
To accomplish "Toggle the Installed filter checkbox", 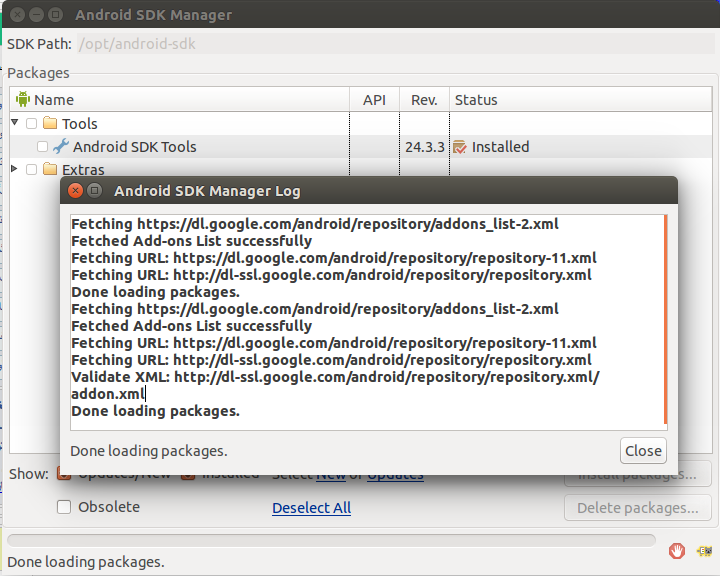I will [x=188, y=475].
